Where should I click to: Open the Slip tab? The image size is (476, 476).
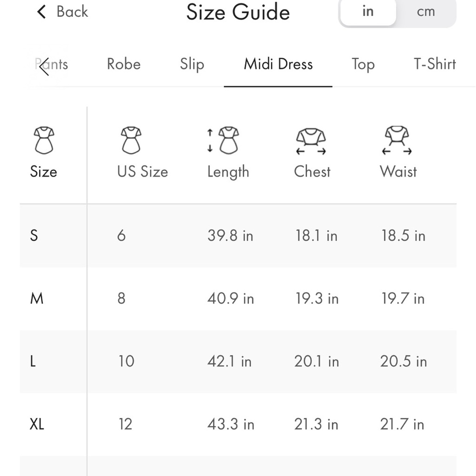[x=192, y=64]
